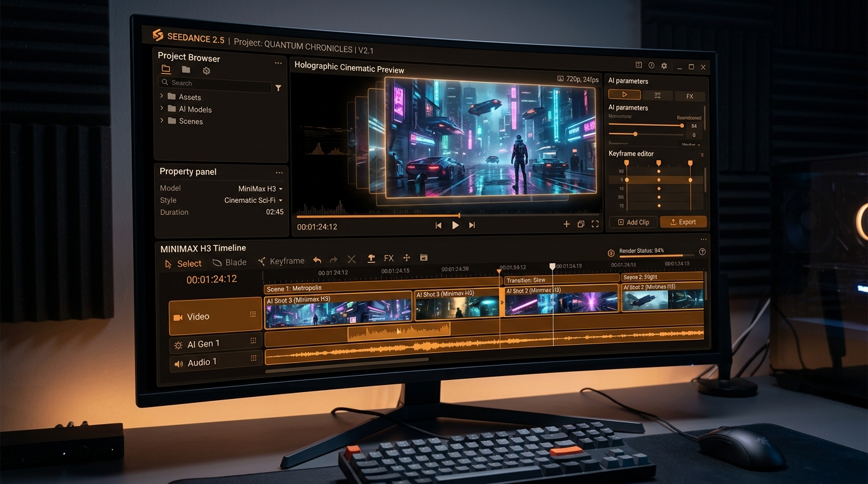Click the clip bin icon after the move tool
The width and height of the screenshot is (868, 484).
click(423, 258)
